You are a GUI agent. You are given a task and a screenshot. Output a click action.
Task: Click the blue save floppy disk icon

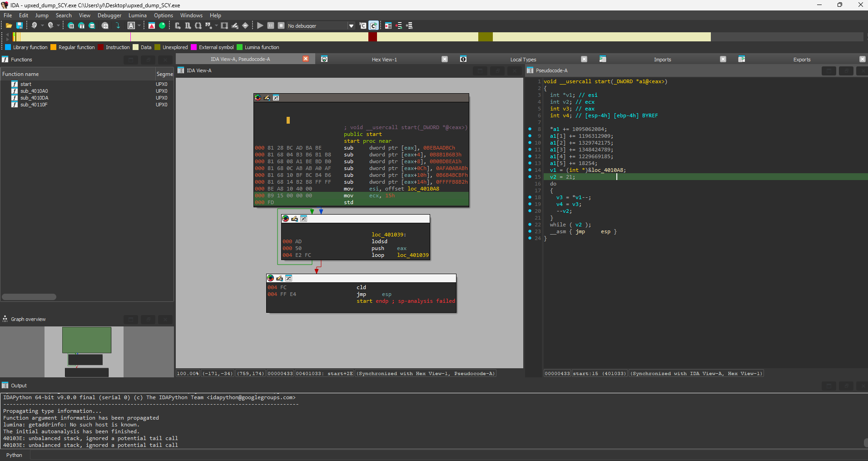click(20, 26)
